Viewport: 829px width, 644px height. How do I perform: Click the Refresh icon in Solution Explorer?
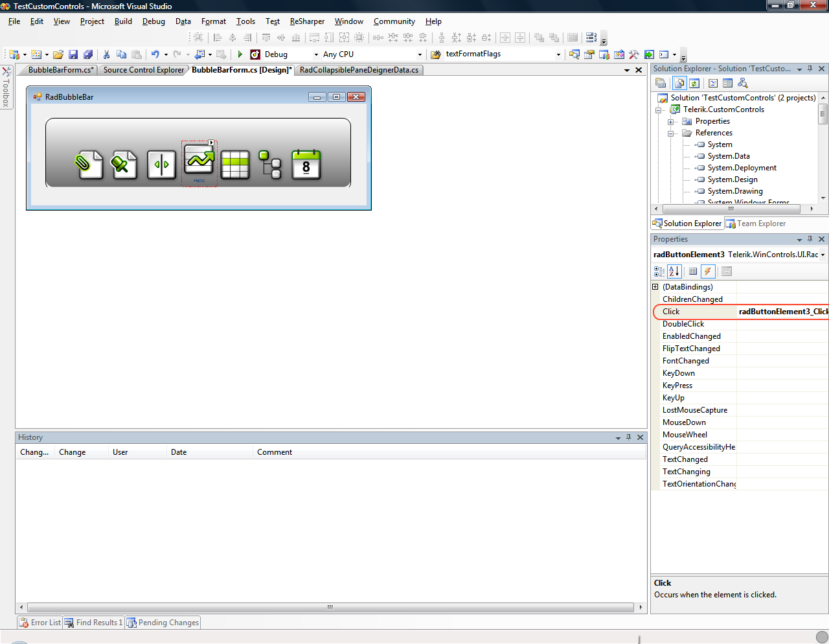(694, 83)
